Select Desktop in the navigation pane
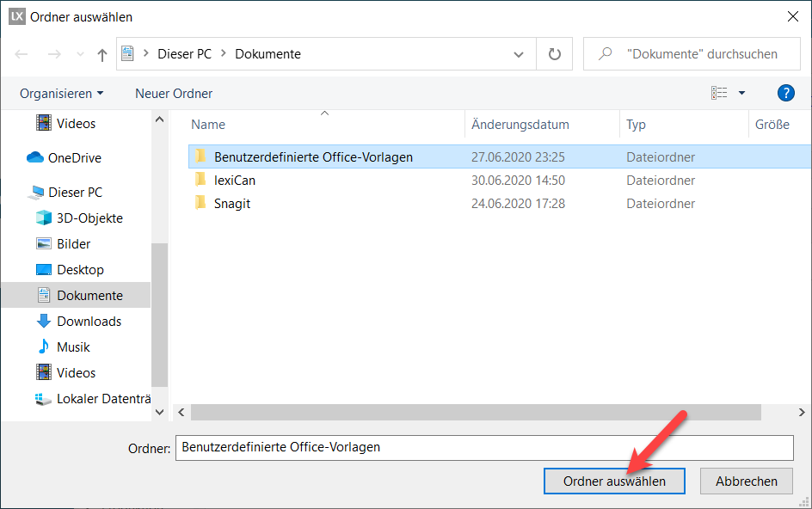The image size is (812, 509). 80,270
